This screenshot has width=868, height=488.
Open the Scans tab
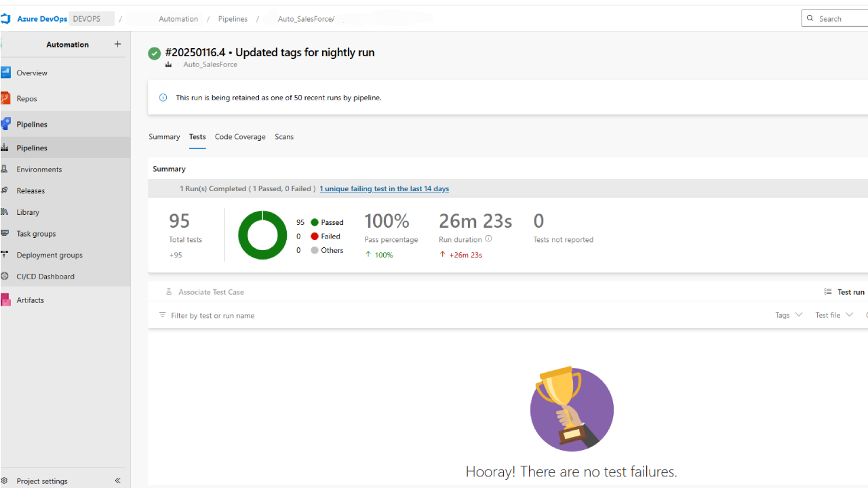point(284,137)
